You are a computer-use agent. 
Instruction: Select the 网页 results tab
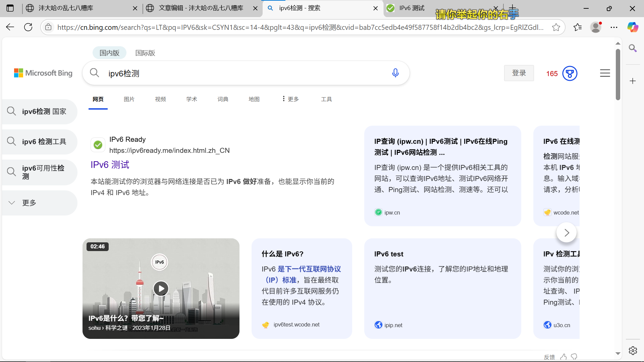(98, 99)
